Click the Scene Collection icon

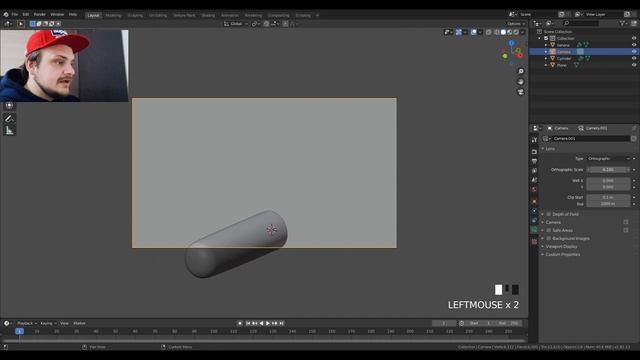coord(539,31)
